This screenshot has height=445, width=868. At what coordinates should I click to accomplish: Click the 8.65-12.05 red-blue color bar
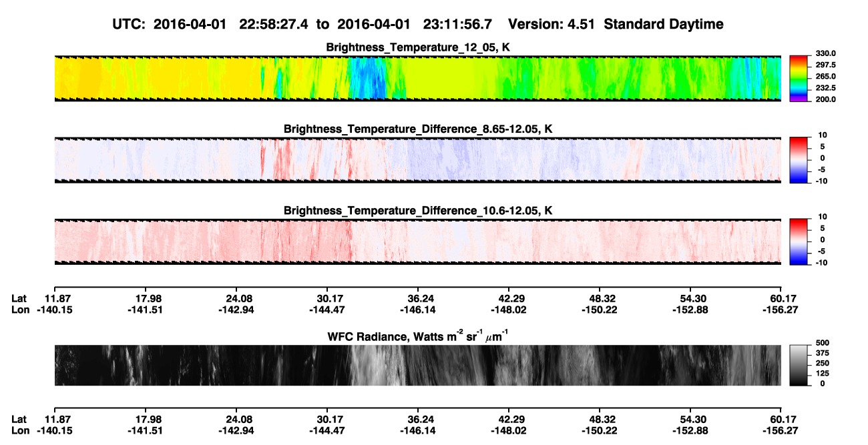click(x=799, y=160)
